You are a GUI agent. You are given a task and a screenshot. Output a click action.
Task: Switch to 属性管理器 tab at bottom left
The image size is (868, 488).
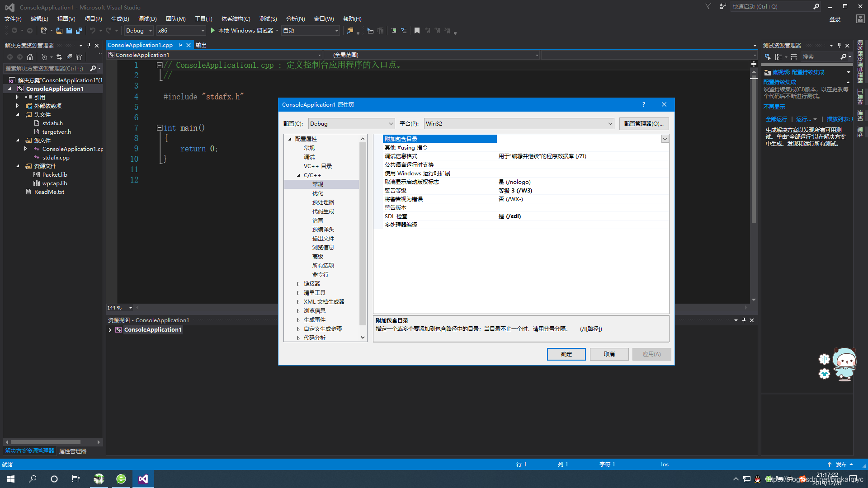point(73,451)
